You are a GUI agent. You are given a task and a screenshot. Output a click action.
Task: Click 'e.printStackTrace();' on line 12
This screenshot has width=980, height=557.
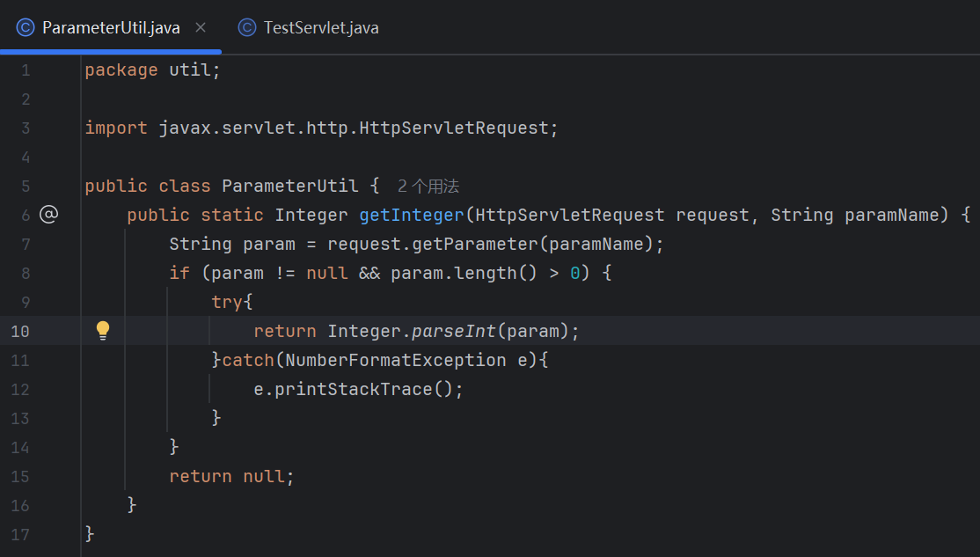point(358,390)
